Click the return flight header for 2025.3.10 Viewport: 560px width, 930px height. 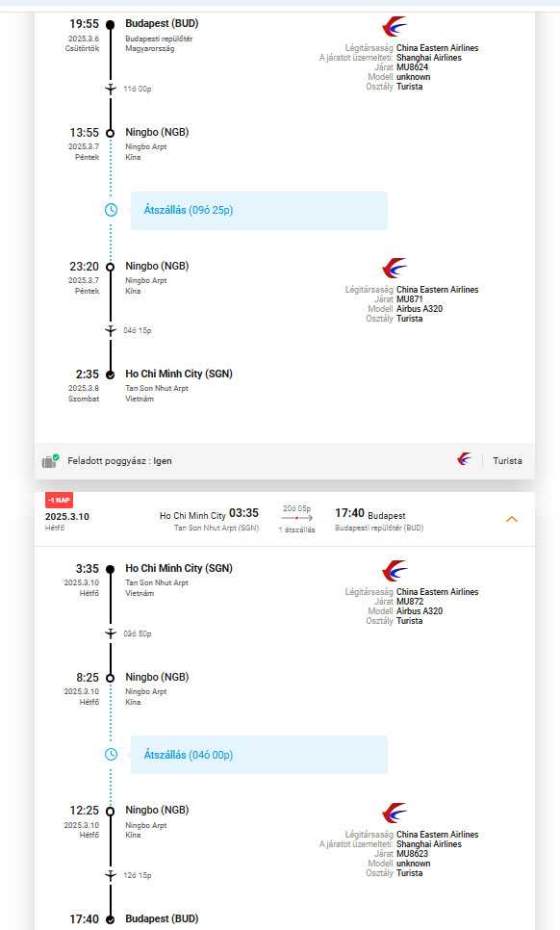tap(285, 519)
